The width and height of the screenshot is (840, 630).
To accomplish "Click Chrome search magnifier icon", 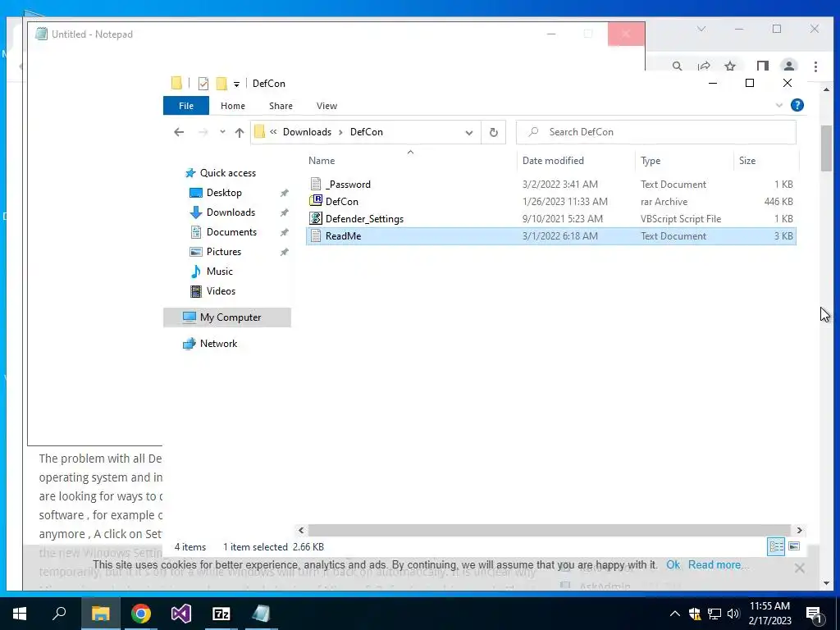I will pos(677,66).
